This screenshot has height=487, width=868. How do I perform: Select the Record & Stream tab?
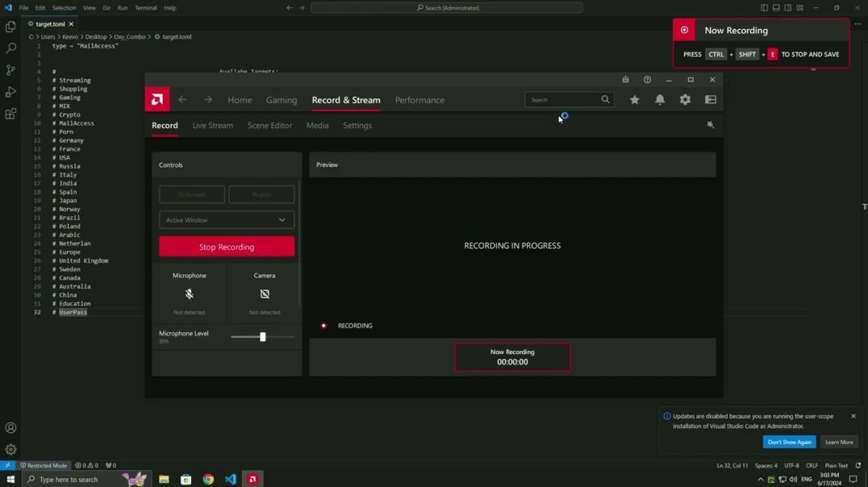(x=346, y=100)
